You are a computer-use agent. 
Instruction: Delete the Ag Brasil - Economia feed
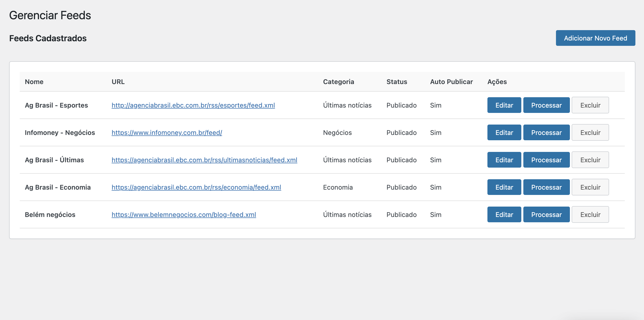[x=590, y=187]
